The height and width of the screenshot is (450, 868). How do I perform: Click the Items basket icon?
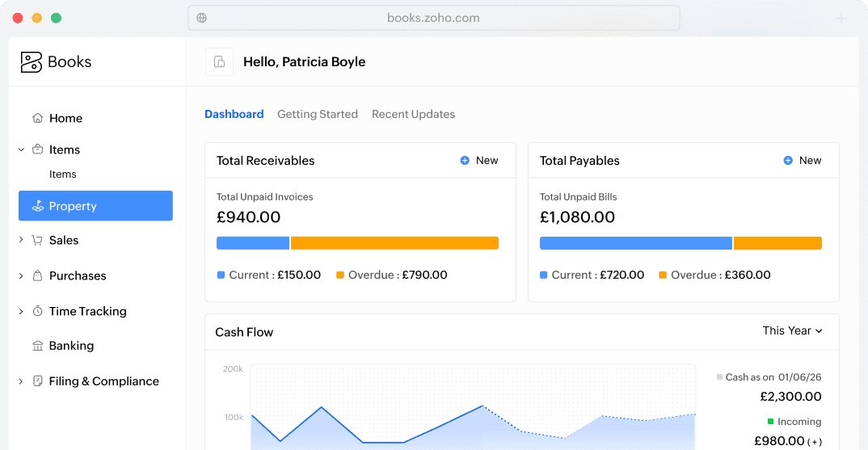[x=38, y=149]
